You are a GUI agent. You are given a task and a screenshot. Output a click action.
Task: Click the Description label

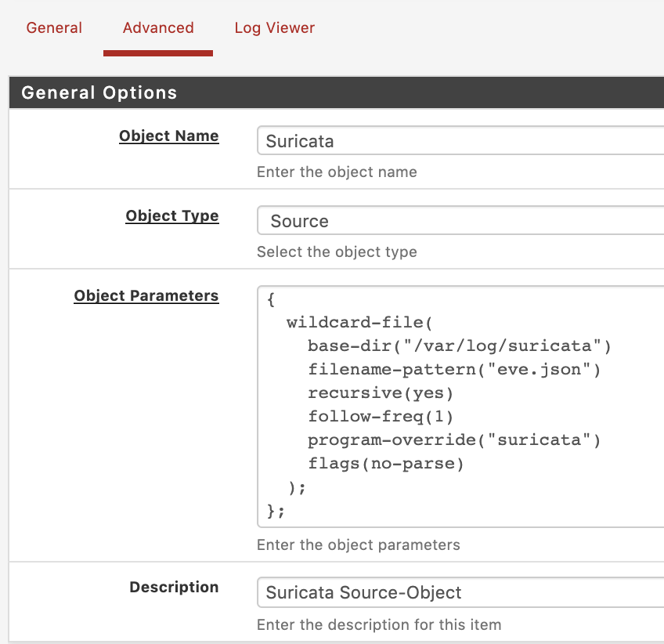174,588
